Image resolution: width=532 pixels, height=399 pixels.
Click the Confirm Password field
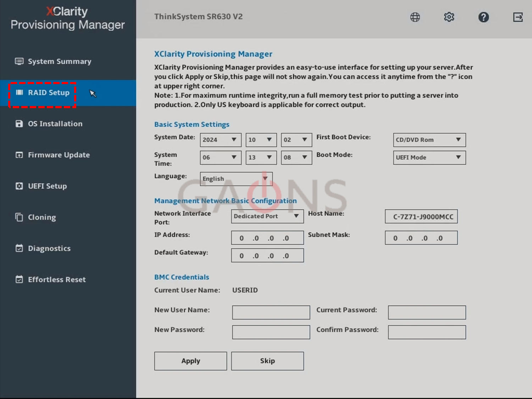click(427, 332)
